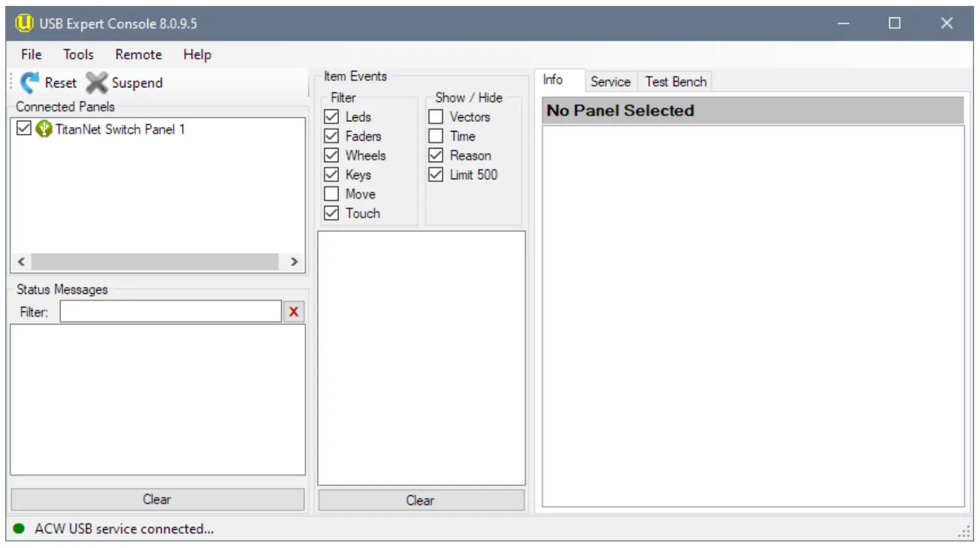Uncheck the Wheels filter
This screenshot has height=548, width=980.
tap(332, 155)
